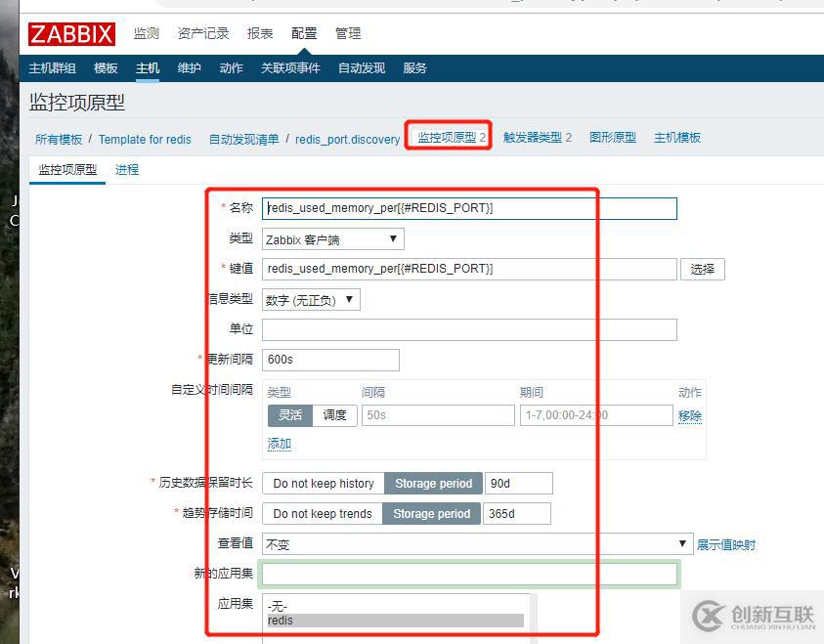
Task: Focus the 50s interval field
Action: 438,415
